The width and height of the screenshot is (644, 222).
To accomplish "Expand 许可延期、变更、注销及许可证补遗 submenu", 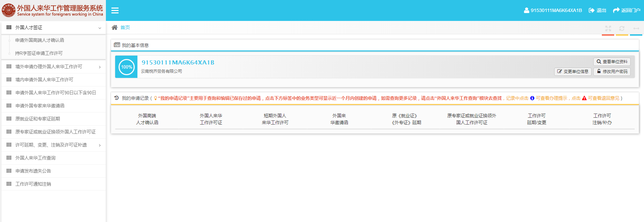I will point(99,145).
